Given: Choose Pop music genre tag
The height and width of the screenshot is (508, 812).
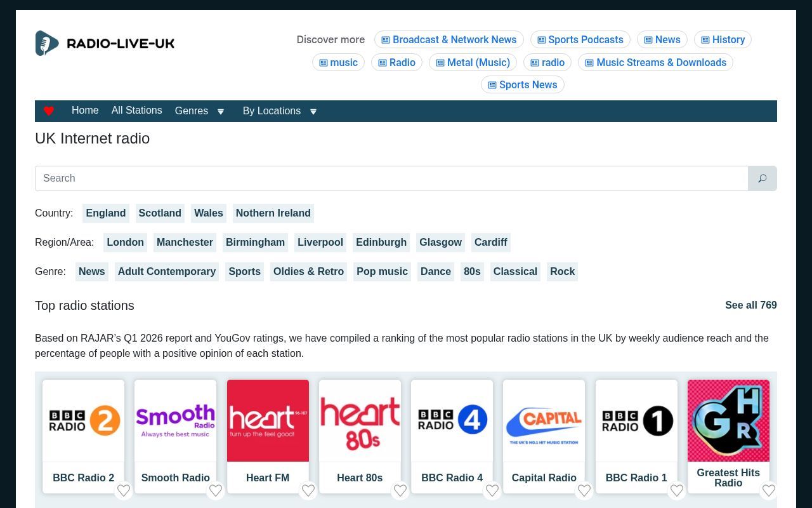Looking at the screenshot, I should 383,272.
